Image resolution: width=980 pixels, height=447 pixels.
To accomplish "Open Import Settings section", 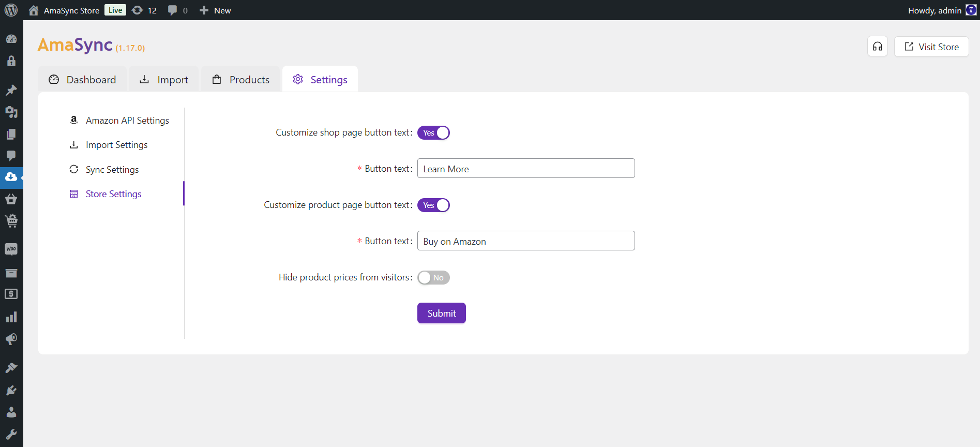I will tap(109, 145).
